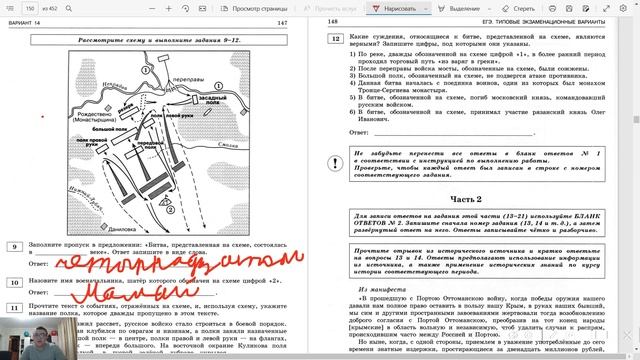Save the PDF file

[569, 8]
